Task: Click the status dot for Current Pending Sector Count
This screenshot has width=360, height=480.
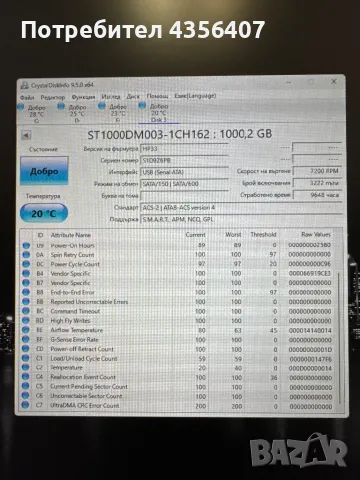Action: click(26, 386)
